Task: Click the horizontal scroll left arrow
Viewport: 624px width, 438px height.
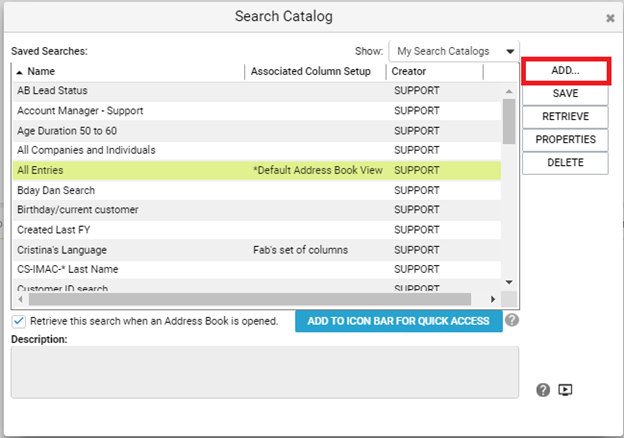Action: 20,299
